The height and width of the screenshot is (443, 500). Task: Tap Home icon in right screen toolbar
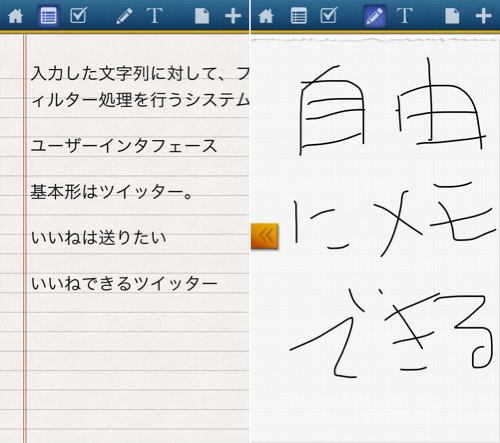(266, 16)
